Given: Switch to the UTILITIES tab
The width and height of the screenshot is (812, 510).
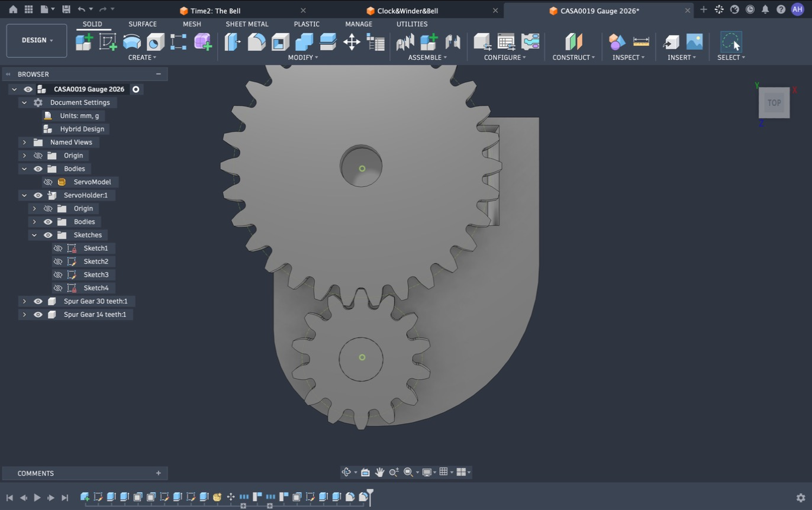Looking at the screenshot, I should click(x=412, y=24).
